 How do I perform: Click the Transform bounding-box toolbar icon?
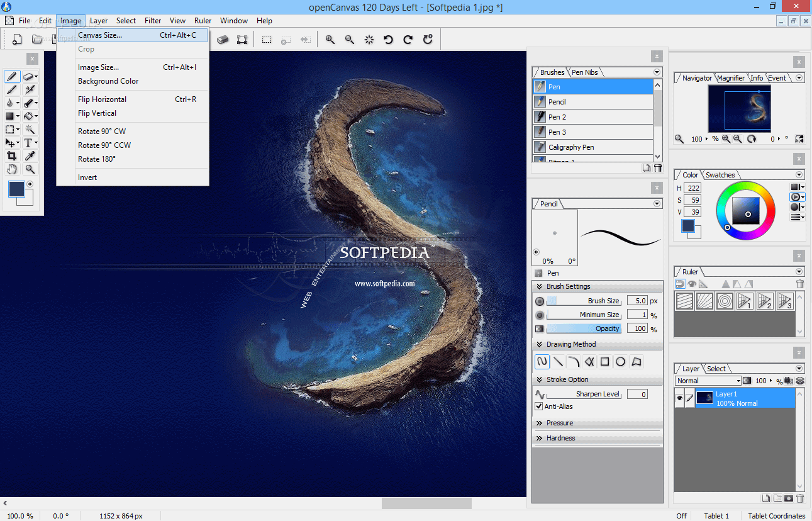pos(242,40)
